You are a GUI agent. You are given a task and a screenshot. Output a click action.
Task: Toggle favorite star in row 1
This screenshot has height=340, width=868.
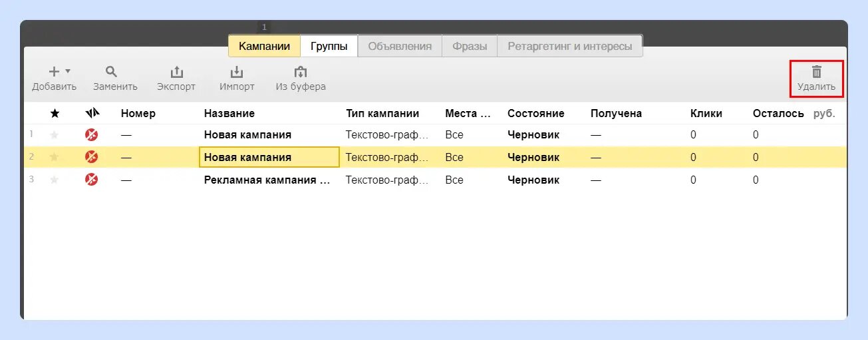[x=55, y=135]
